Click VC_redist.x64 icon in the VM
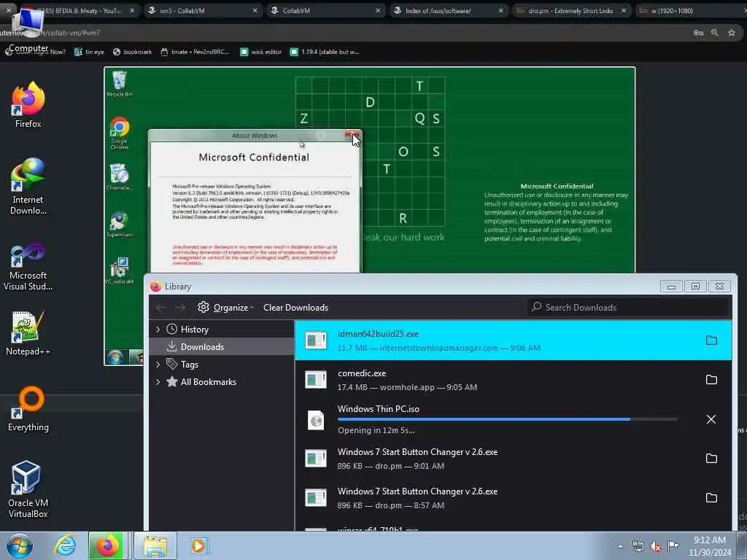747x560 pixels. pos(119,271)
